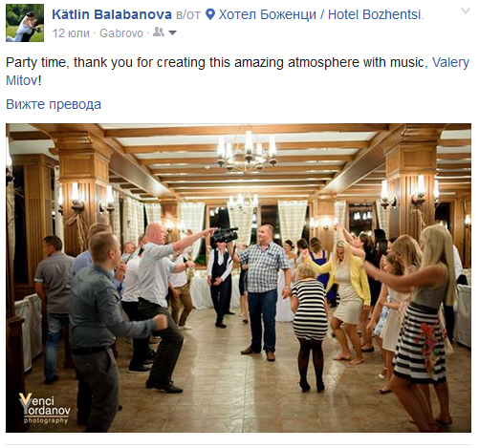
Task: Click the video camera in the photo
Action: (226, 235)
